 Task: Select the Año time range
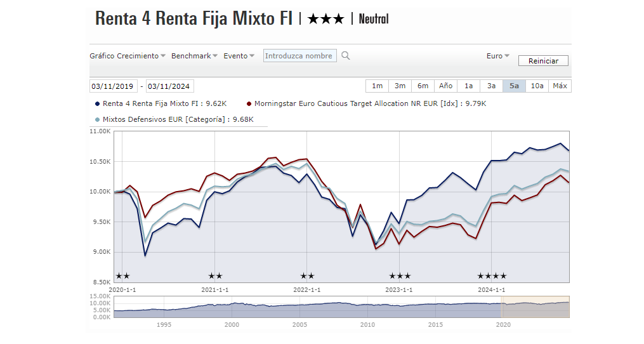point(445,86)
